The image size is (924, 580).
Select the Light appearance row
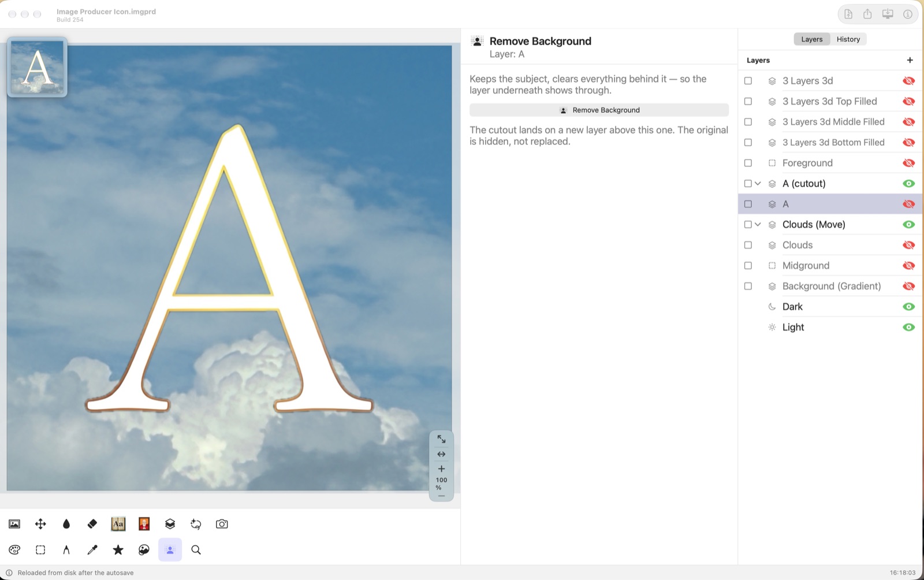tap(830, 327)
